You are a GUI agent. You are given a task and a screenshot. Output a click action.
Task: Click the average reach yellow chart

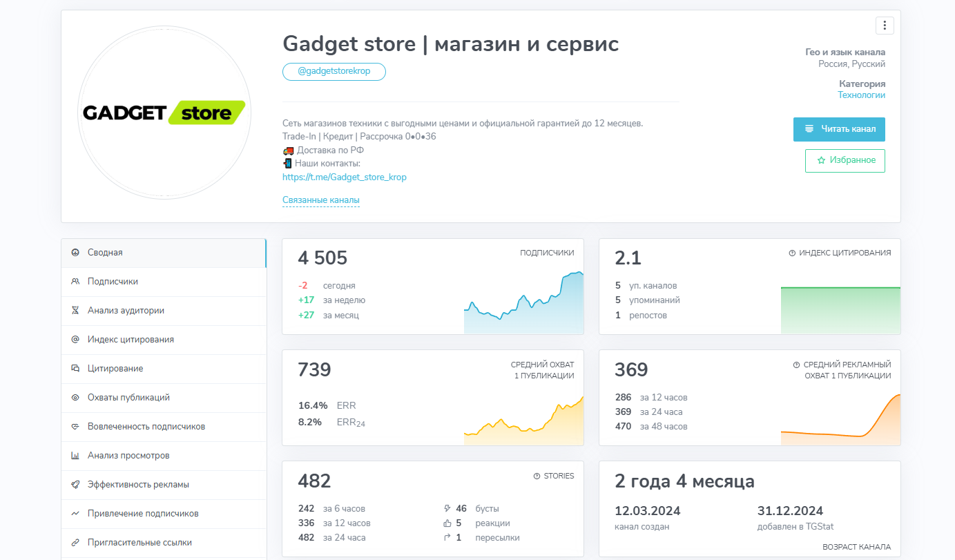523,421
